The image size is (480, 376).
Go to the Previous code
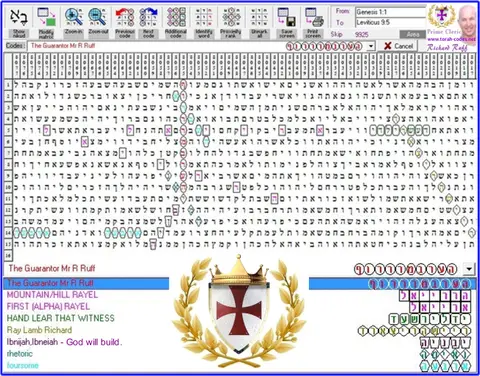click(x=125, y=22)
